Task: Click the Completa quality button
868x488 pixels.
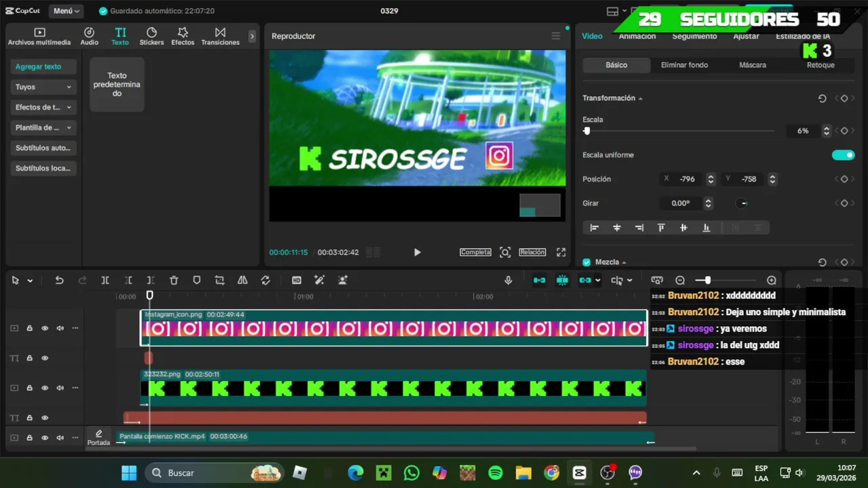Action: [x=475, y=252]
